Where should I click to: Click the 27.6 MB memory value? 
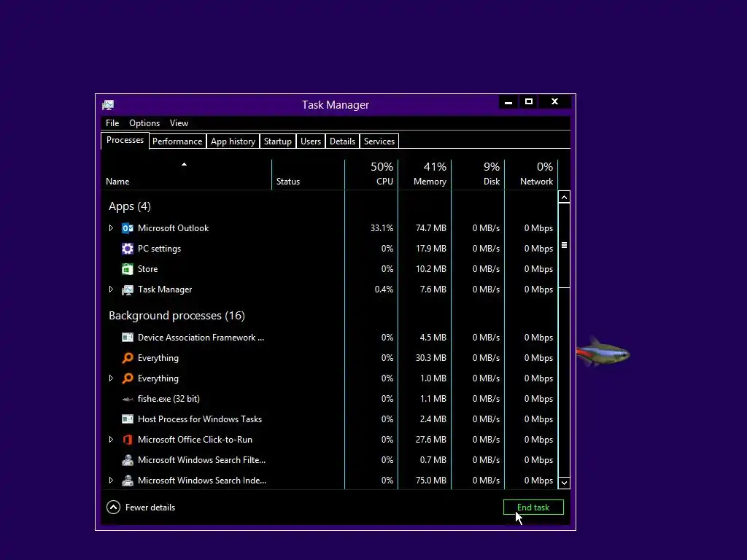tap(430, 440)
